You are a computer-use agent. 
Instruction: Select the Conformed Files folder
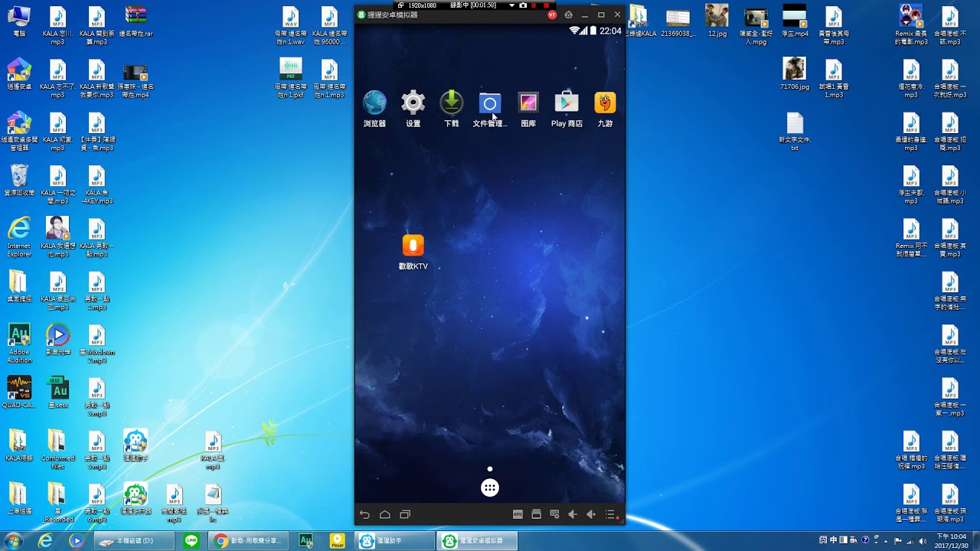[58, 449]
